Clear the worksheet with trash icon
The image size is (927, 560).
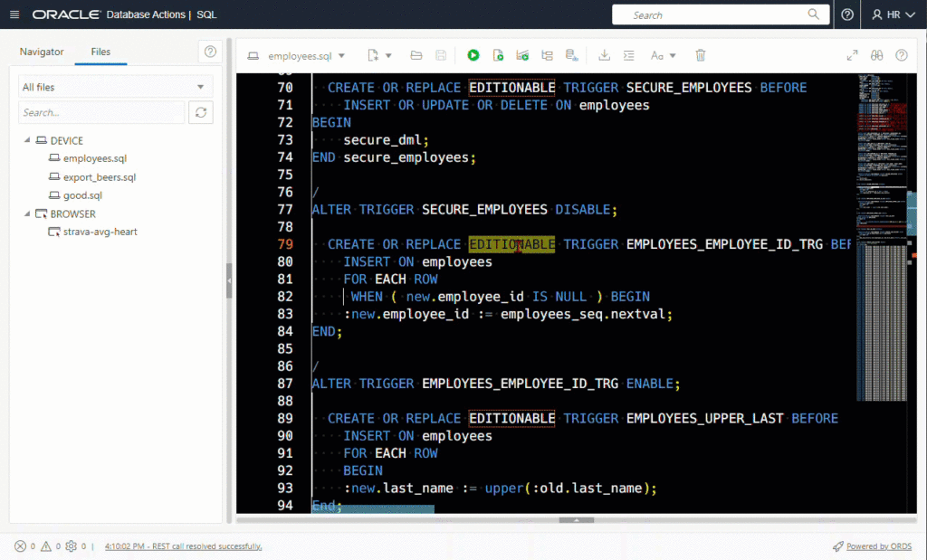pyautogui.click(x=700, y=55)
